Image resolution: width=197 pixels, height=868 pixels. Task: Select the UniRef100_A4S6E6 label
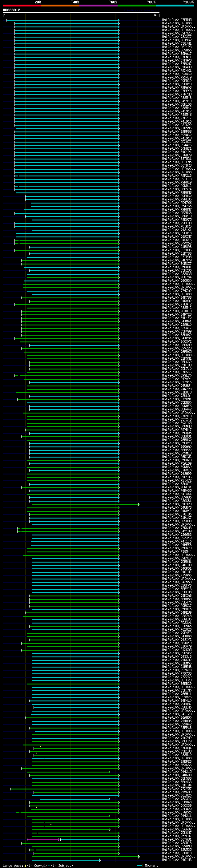click(x=177, y=240)
